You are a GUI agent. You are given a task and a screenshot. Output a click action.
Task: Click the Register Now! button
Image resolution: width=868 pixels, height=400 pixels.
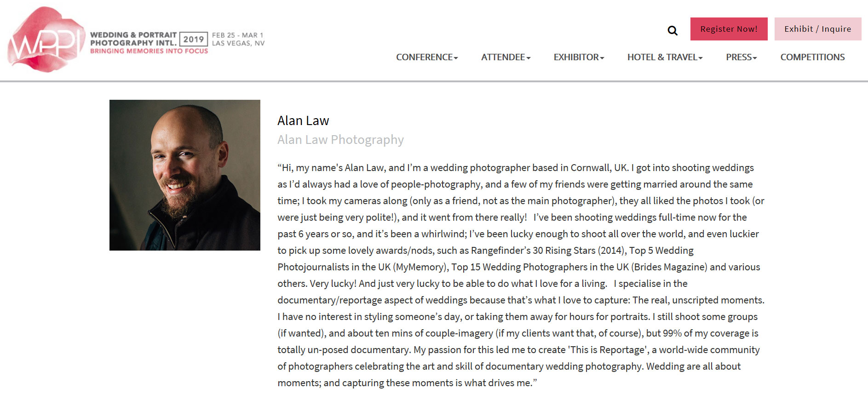click(x=729, y=29)
